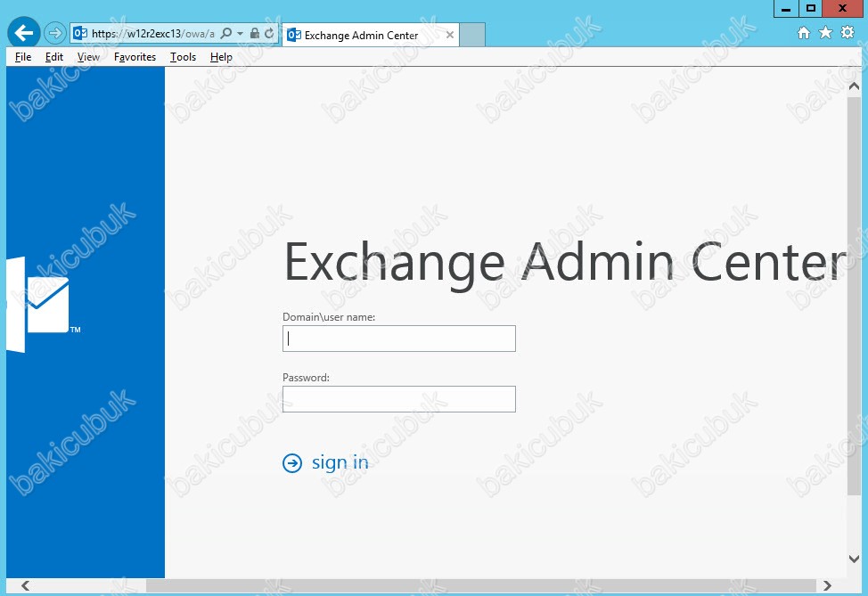Click the sign in link
The width and height of the screenshot is (868, 596).
[x=340, y=462]
